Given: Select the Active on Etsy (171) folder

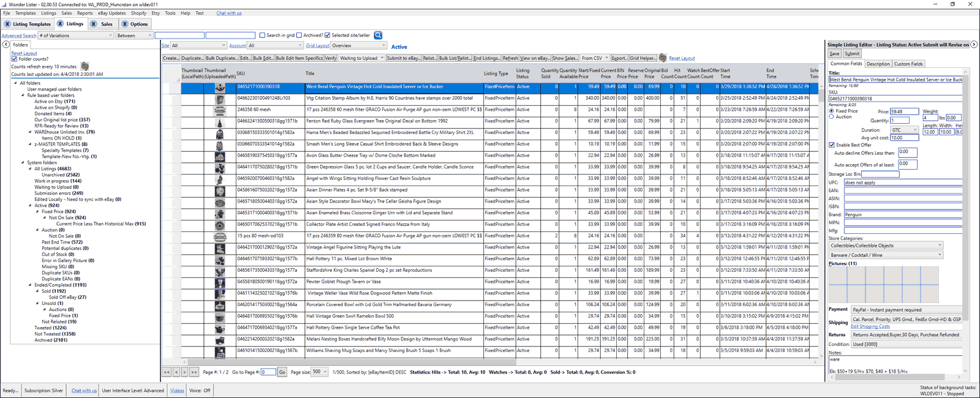Looking at the screenshot, I should tap(55, 101).
